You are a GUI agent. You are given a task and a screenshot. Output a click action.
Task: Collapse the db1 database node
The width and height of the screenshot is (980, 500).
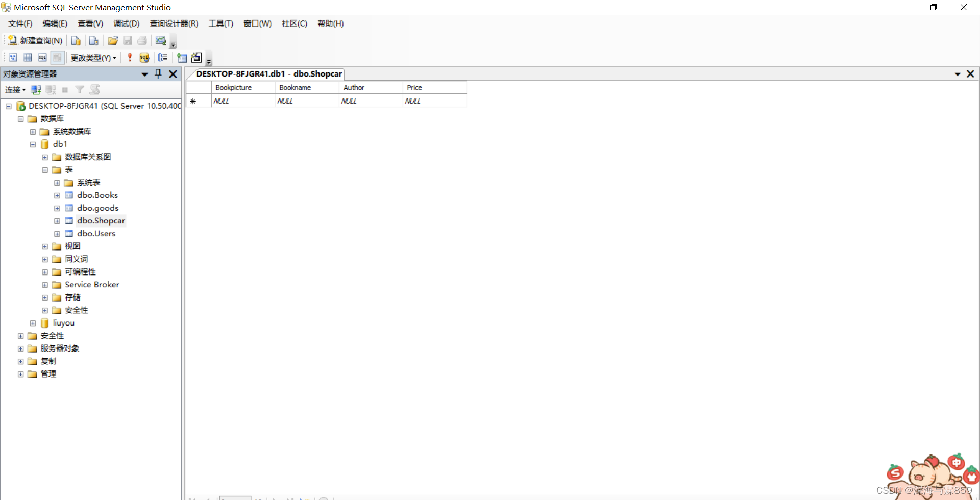click(32, 144)
